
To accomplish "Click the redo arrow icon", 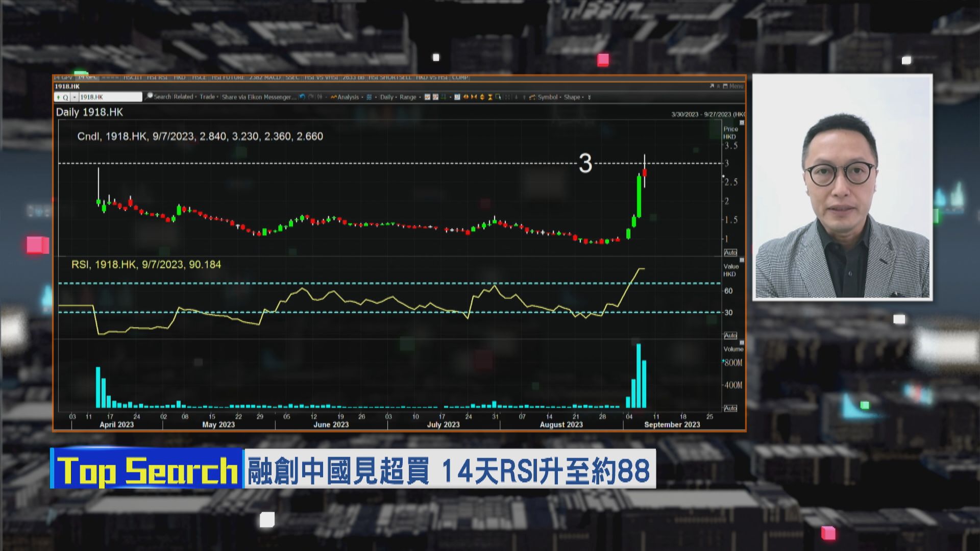I will click(310, 96).
